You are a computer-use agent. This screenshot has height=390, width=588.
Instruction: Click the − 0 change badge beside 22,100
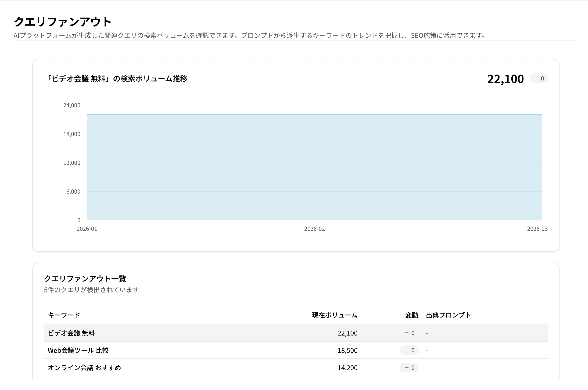538,78
